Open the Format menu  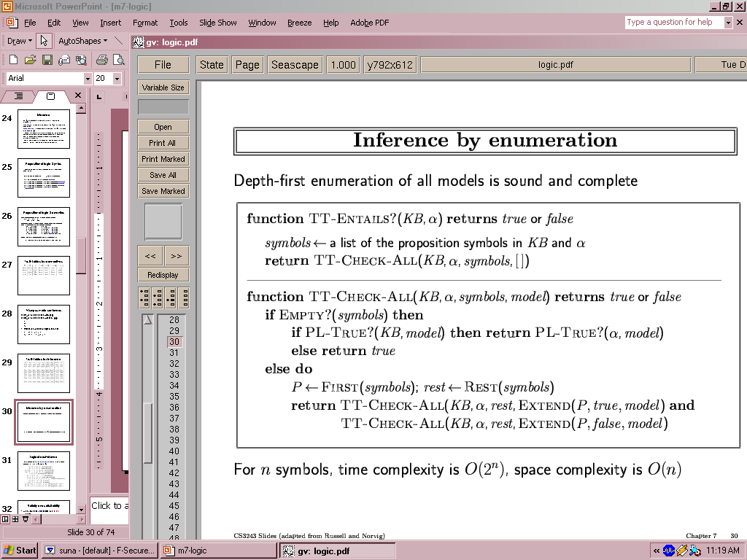pos(145,23)
